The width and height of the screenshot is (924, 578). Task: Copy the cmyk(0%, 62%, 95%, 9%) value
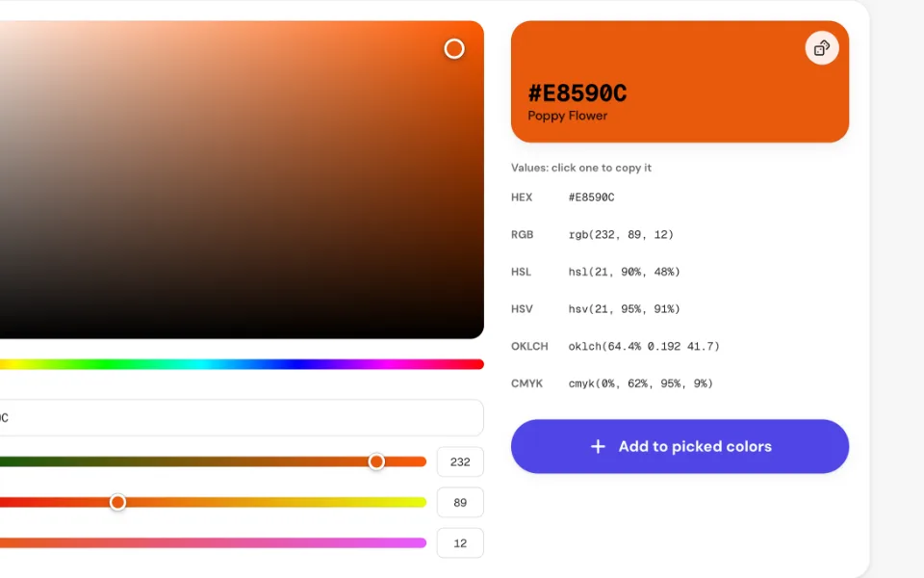641,383
